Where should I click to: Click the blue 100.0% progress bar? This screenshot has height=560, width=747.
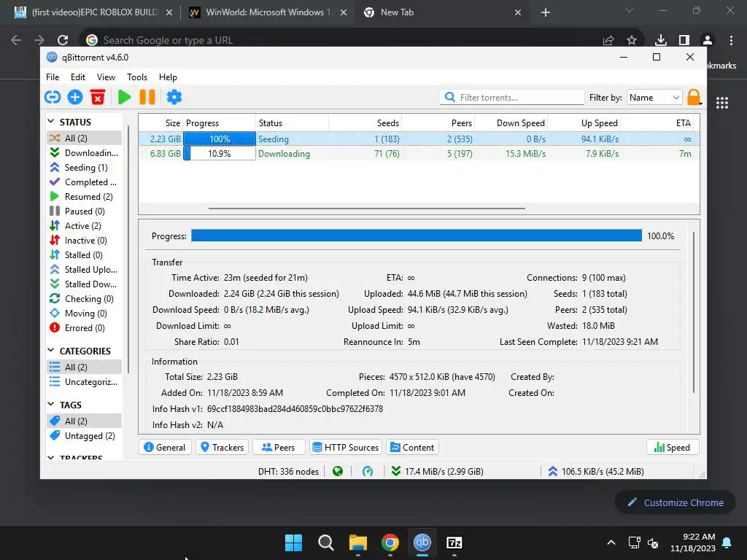[x=417, y=236]
